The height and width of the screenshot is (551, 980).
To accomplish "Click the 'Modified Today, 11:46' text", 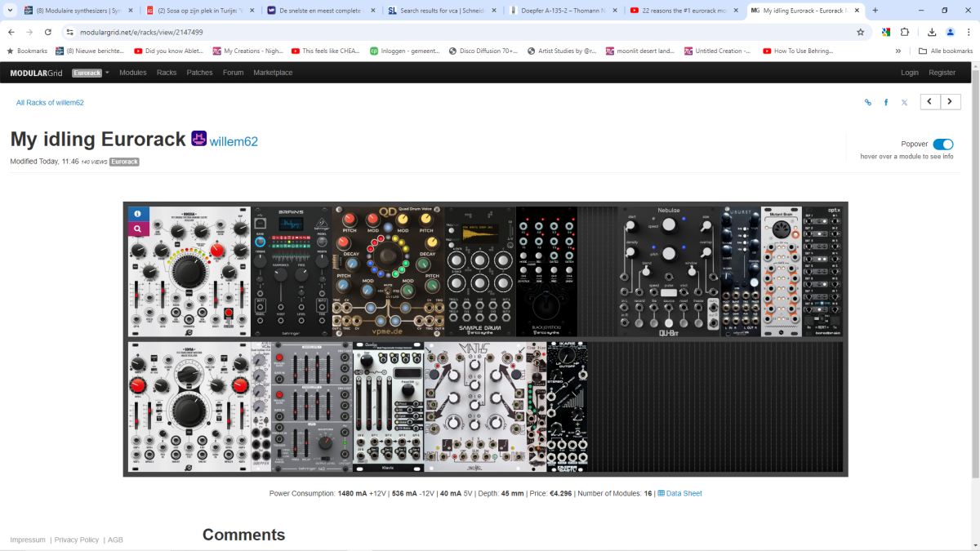I will click(44, 162).
